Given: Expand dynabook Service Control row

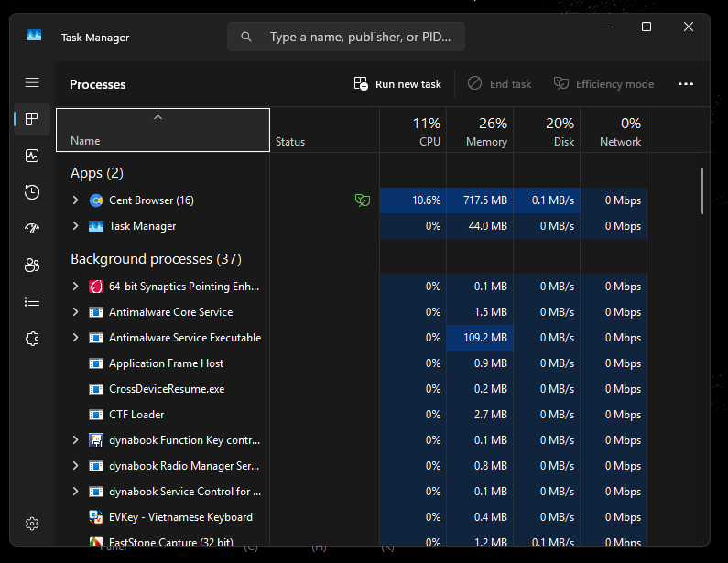Looking at the screenshot, I should pos(75,491).
